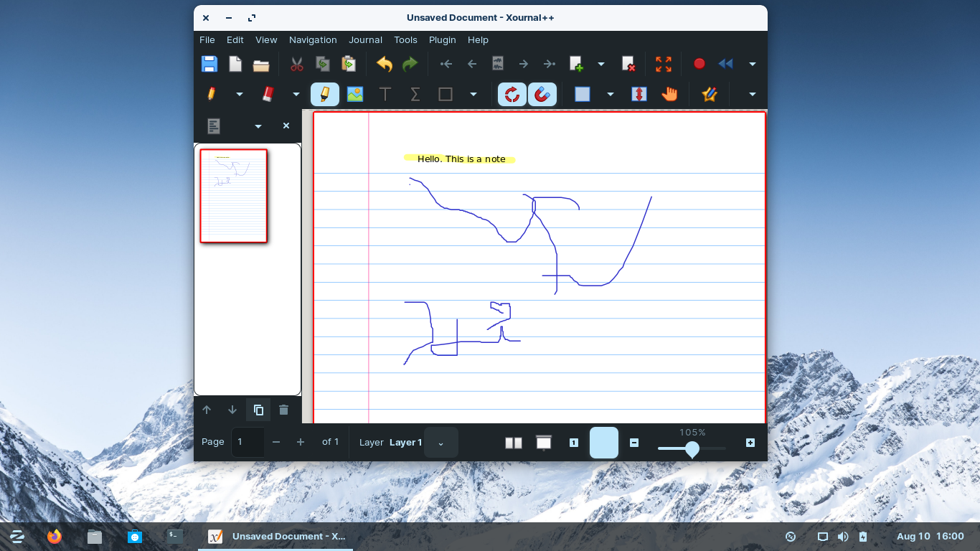Cut selection using the scissors icon
Viewport: 980px width, 551px height.
coord(297,65)
